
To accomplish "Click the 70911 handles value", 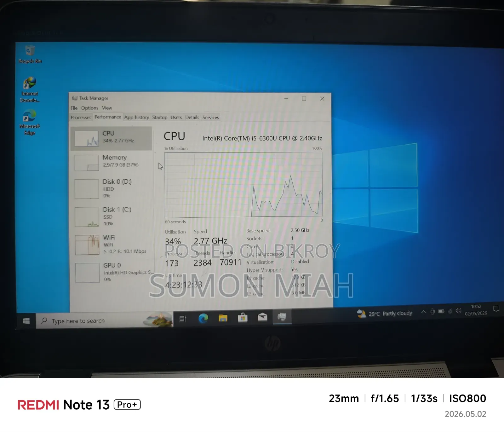I will [231, 262].
